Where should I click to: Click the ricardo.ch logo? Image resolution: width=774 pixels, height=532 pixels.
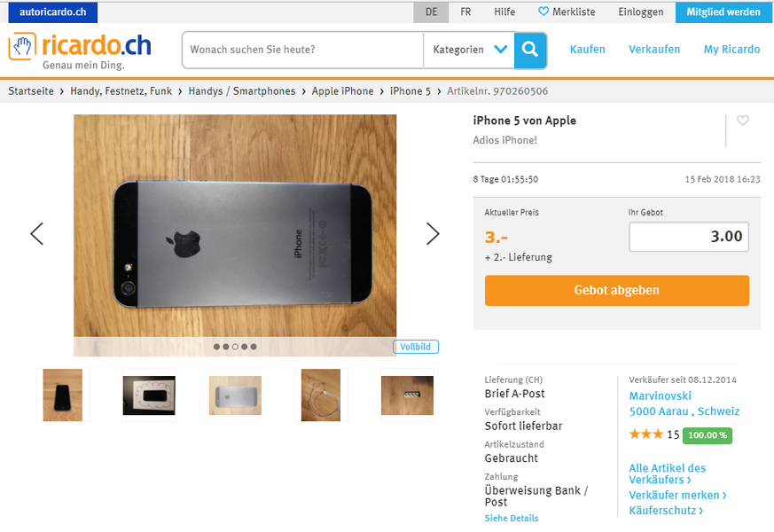80,51
